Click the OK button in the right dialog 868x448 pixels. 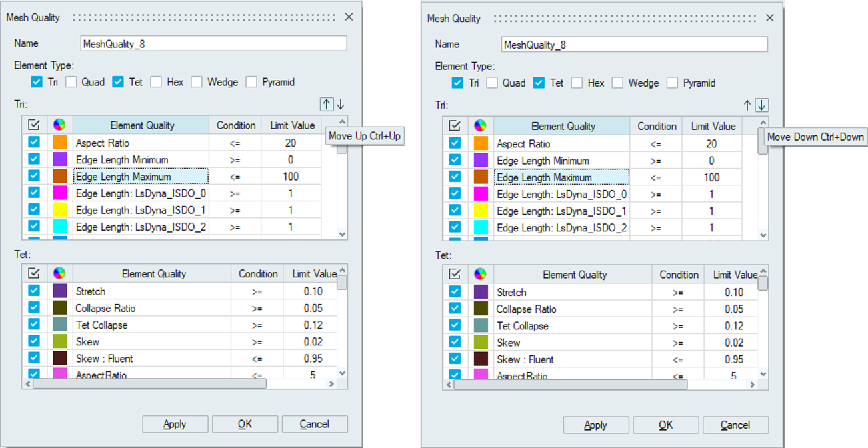click(665, 425)
